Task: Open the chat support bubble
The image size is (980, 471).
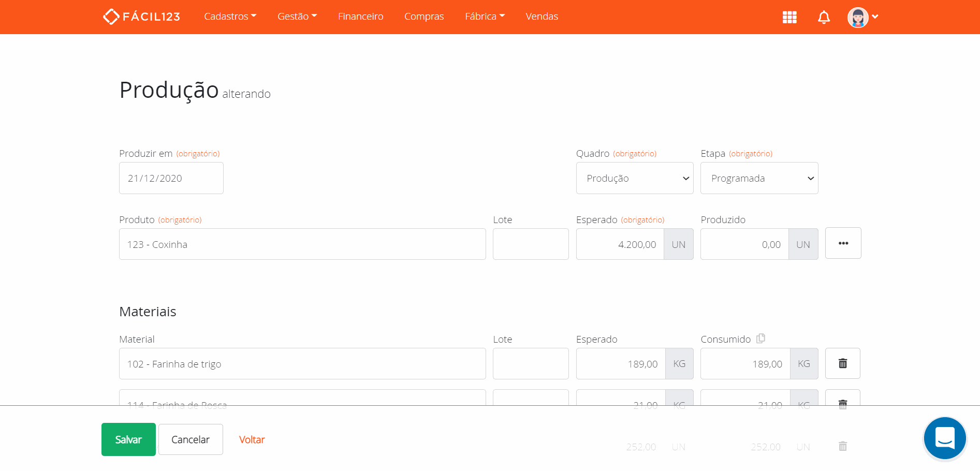Action: click(x=944, y=438)
